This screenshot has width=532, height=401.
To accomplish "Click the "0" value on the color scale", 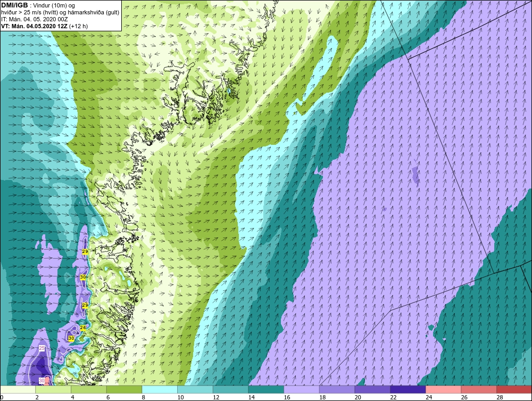I will (2, 397).
